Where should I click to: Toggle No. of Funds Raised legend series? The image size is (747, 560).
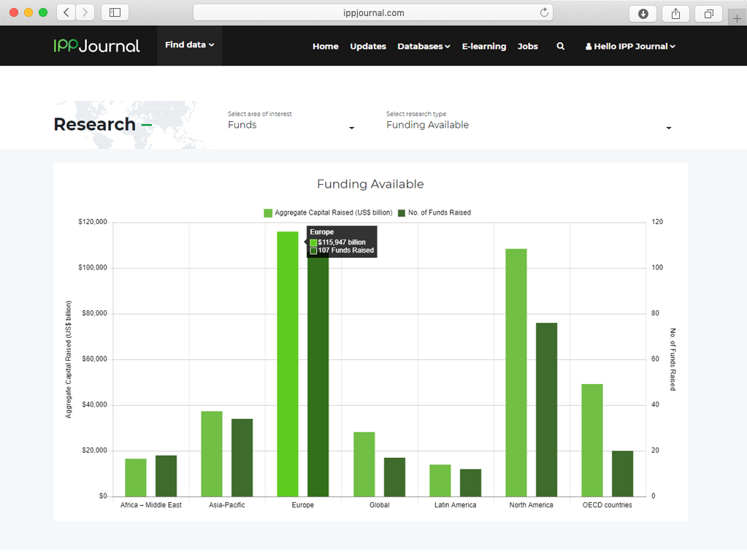tap(434, 212)
